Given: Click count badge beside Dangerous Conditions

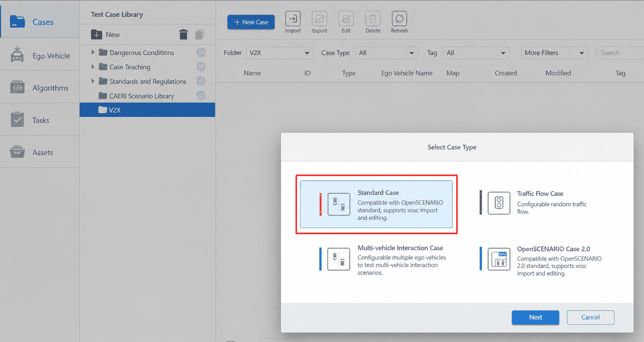Looking at the screenshot, I should tap(201, 52).
